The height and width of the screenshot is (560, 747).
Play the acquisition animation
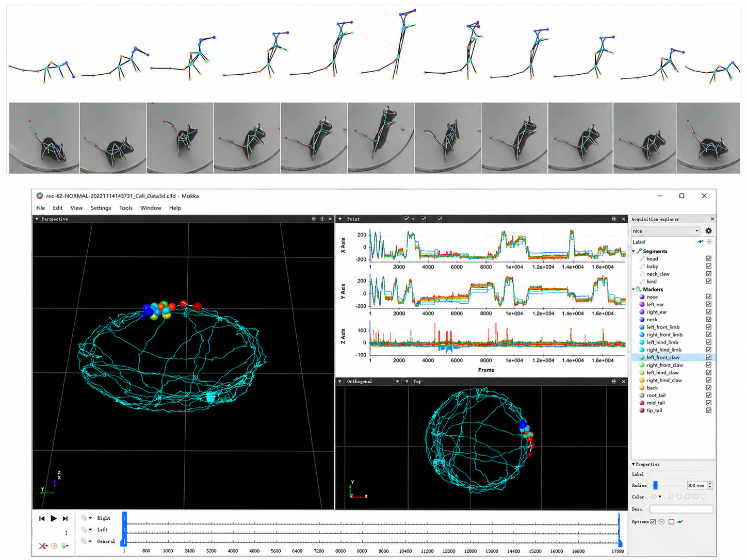point(54,518)
